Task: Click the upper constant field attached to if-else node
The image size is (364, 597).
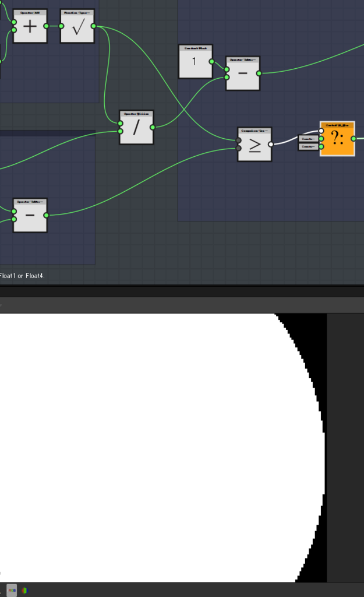Action: [x=309, y=139]
